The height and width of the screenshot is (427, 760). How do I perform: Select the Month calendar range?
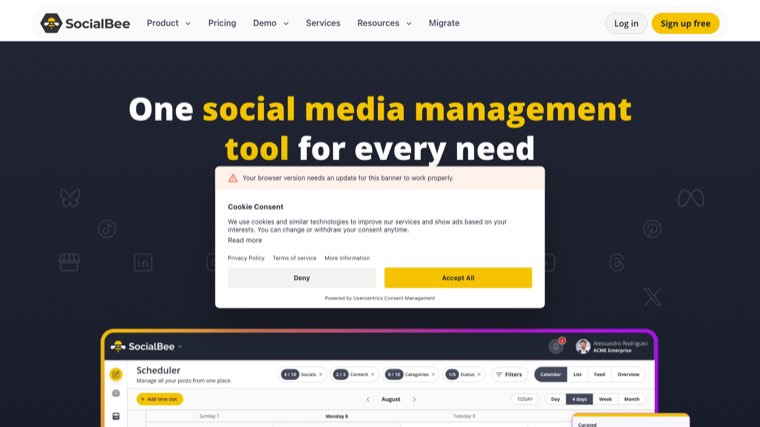[x=632, y=399]
